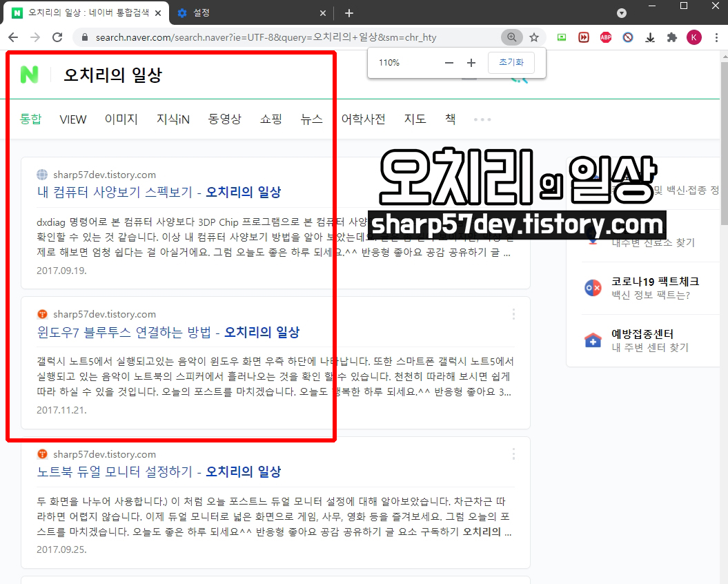Open the tab search dropdown arrow
The width and height of the screenshot is (728, 584).
tap(622, 13)
